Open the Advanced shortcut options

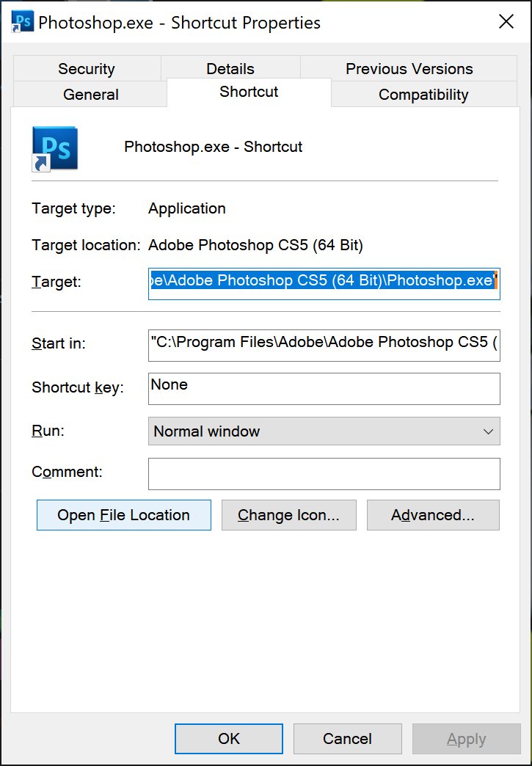coord(433,515)
